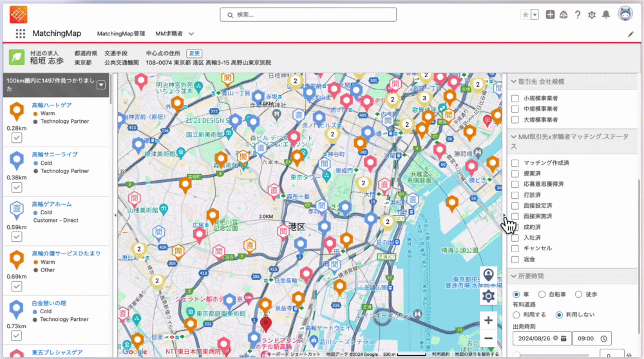Image resolution: width=644 pixels, height=359 pixels.
Task: Open the notifications bell
Action: (x=606, y=15)
